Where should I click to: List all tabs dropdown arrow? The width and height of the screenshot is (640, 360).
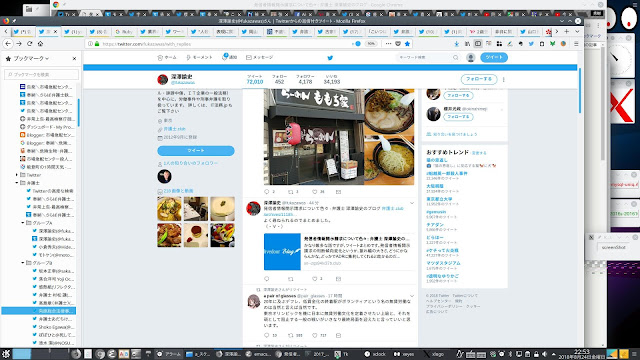577,31
